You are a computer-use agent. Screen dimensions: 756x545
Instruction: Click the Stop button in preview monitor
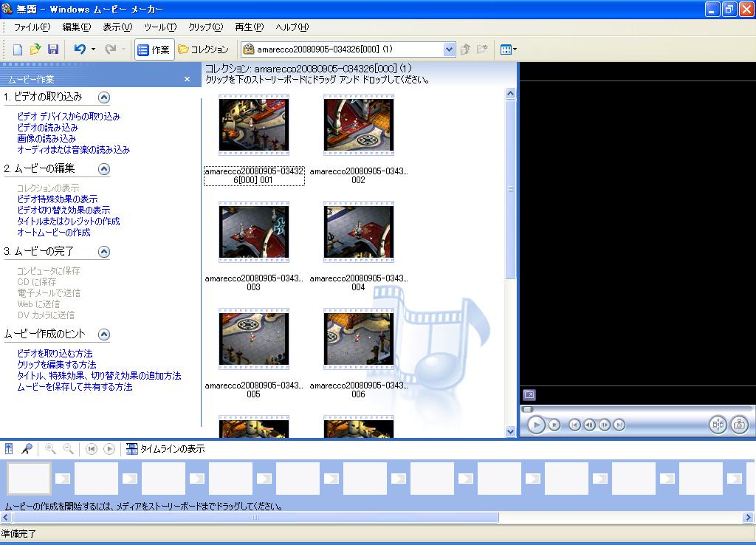tap(554, 425)
